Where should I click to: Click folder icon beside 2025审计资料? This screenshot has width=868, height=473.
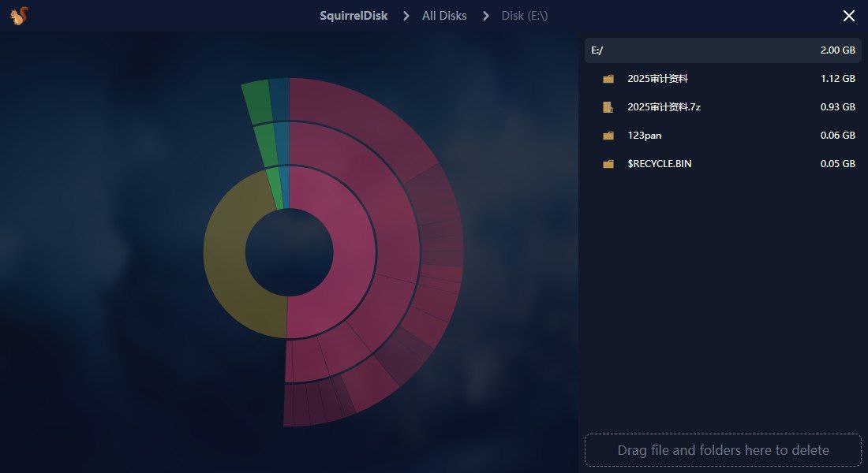click(608, 79)
